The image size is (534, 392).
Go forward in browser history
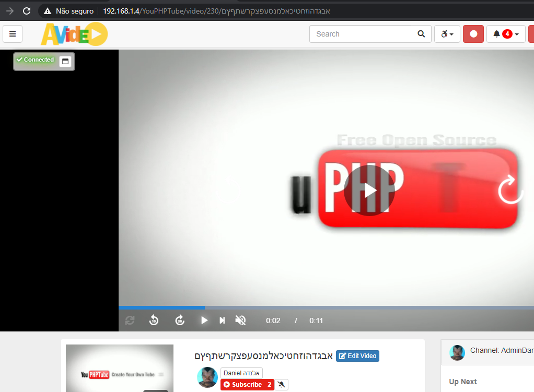tap(10, 11)
